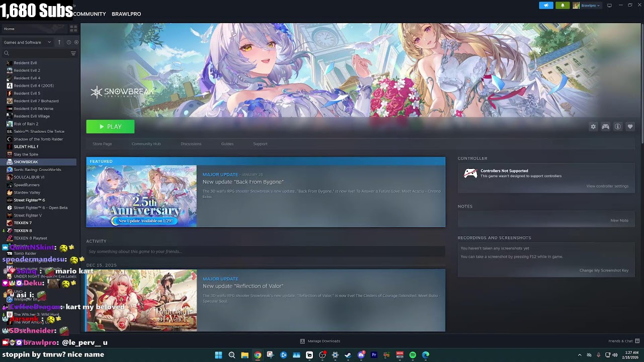The height and width of the screenshot is (362, 644).
Task: Open Reflection of Valor news thumbnail
Action: coord(141,300)
